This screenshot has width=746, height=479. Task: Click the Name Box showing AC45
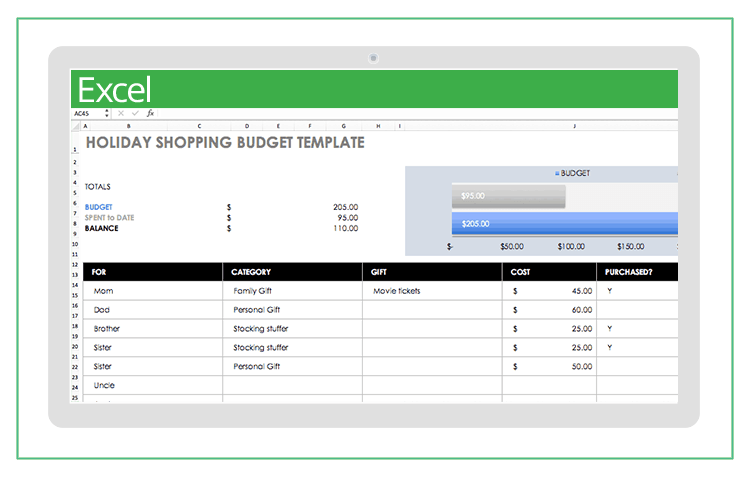pyautogui.click(x=85, y=113)
